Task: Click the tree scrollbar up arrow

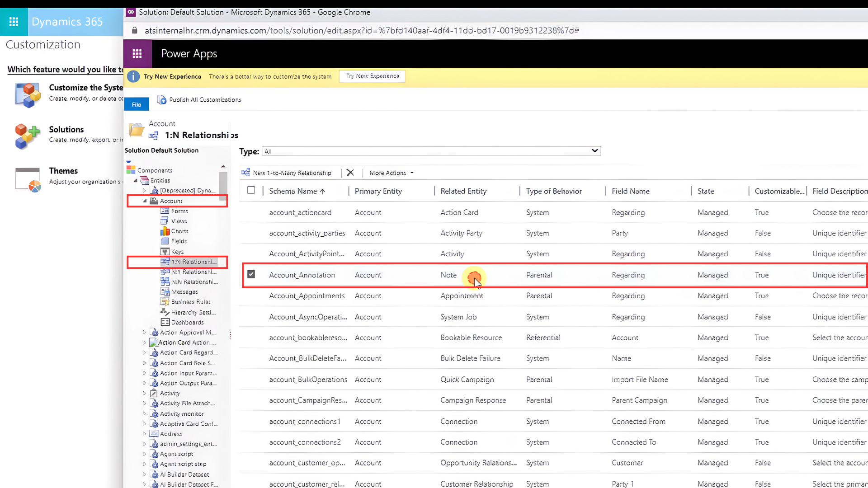Action: 223,166
